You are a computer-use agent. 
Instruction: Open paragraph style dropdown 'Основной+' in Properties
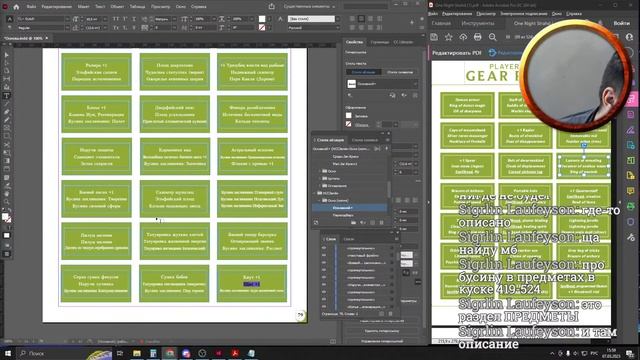pyautogui.click(x=382, y=84)
